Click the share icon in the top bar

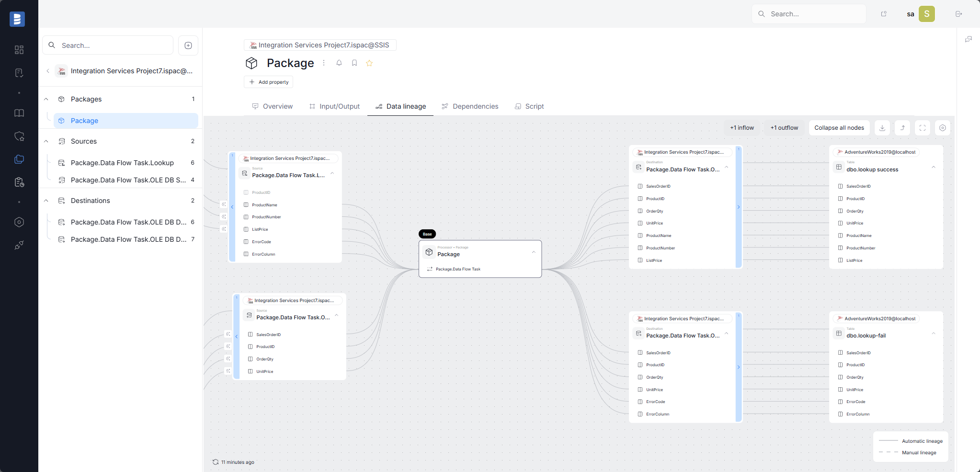(884, 14)
